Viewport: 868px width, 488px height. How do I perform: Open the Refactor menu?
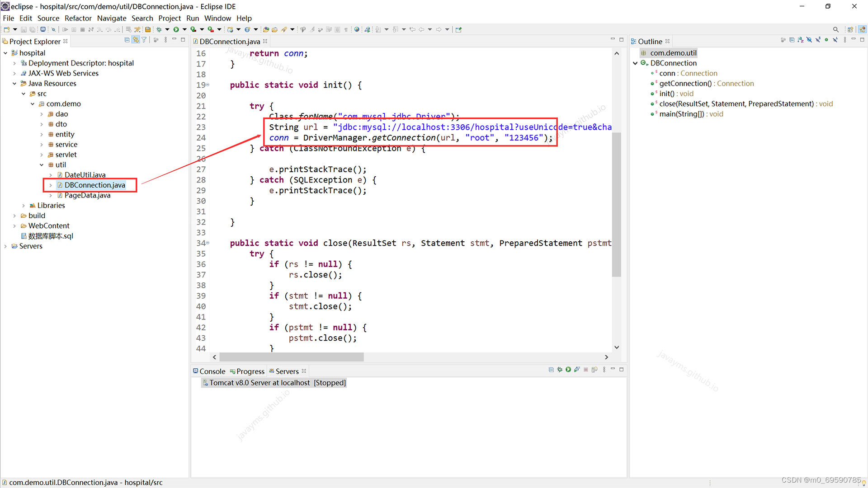(x=78, y=18)
